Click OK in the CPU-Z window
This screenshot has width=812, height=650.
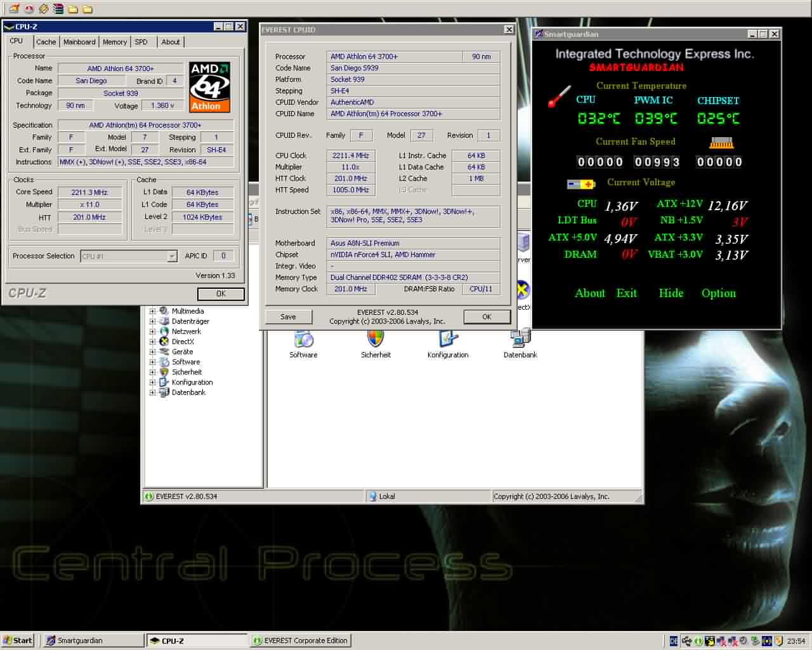tap(221, 294)
